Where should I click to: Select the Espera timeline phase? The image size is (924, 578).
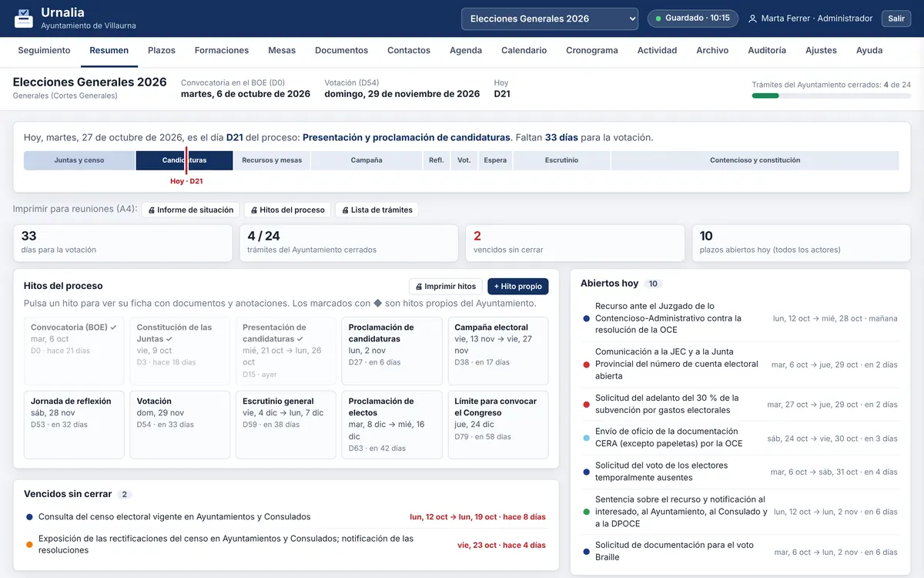[x=495, y=160]
